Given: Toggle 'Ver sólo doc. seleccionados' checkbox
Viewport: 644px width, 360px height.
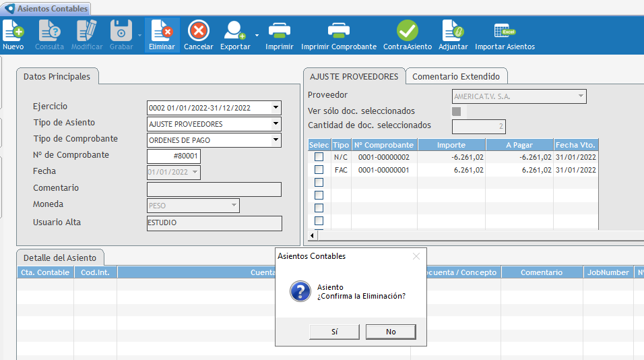Looking at the screenshot, I should point(456,111).
